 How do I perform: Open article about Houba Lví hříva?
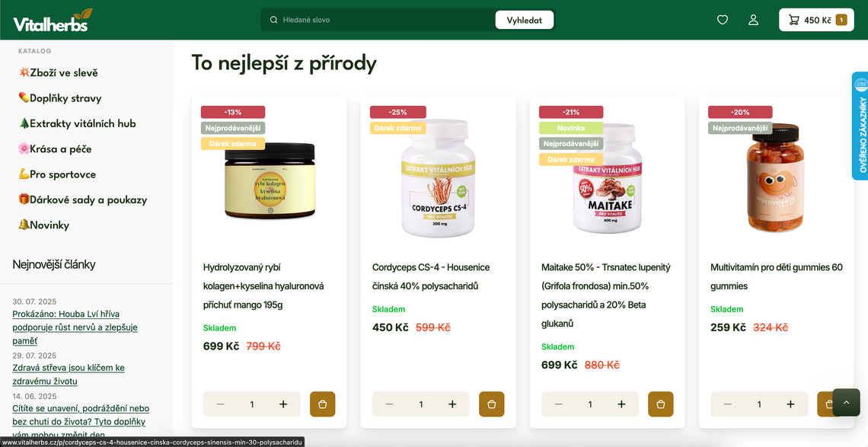click(x=75, y=327)
